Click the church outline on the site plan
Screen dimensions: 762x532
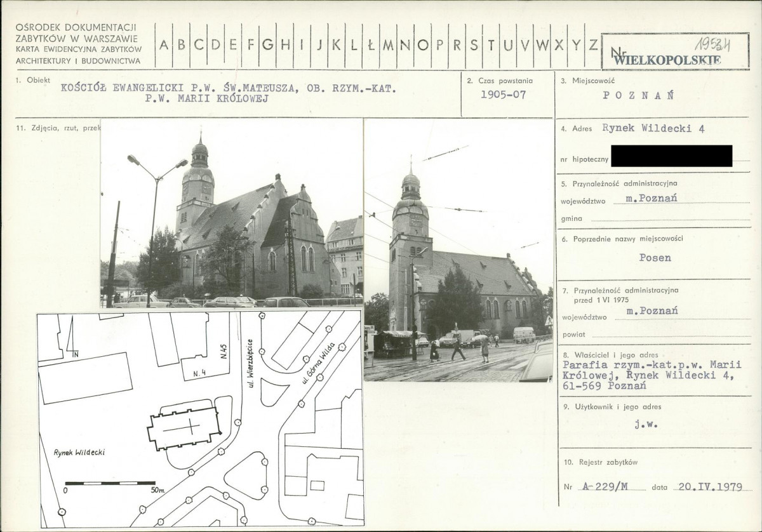[184, 430]
